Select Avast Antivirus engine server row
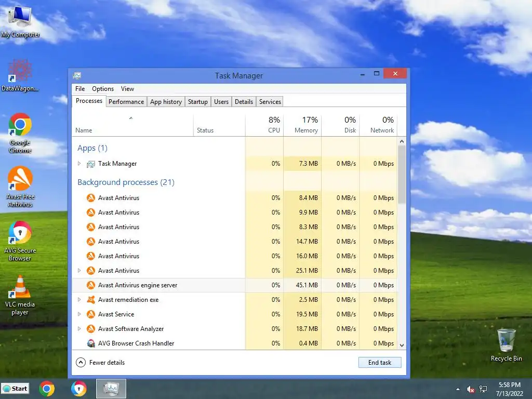532x399 pixels. click(x=234, y=285)
